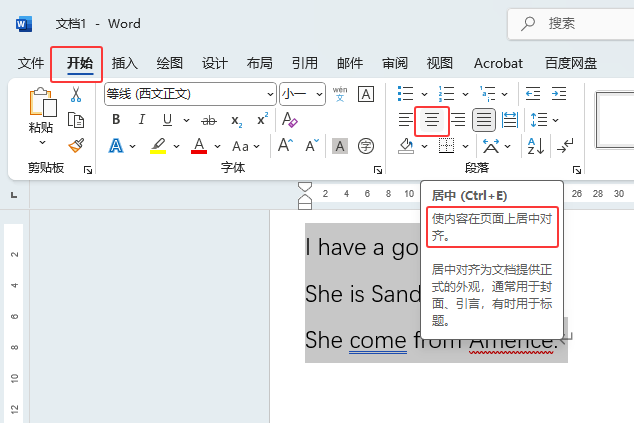The width and height of the screenshot is (634, 423).
Task: Switch to 开始 Home tab
Action: pos(80,63)
